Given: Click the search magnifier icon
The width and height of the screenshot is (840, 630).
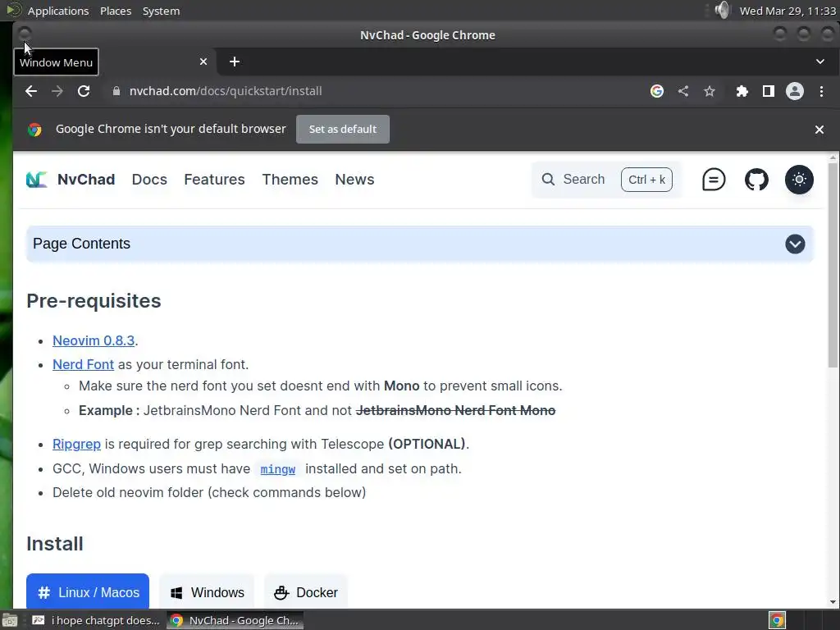Looking at the screenshot, I should coord(547,180).
